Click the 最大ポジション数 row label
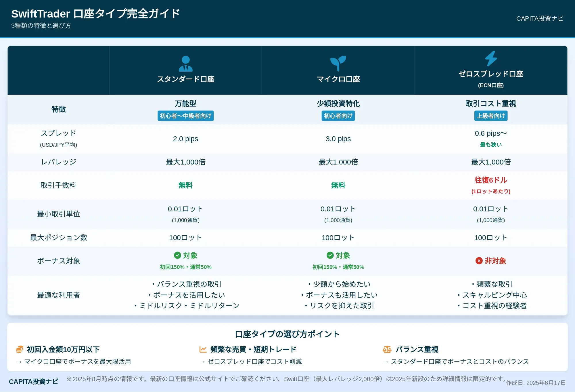This screenshot has width=575, height=392. (58, 238)
